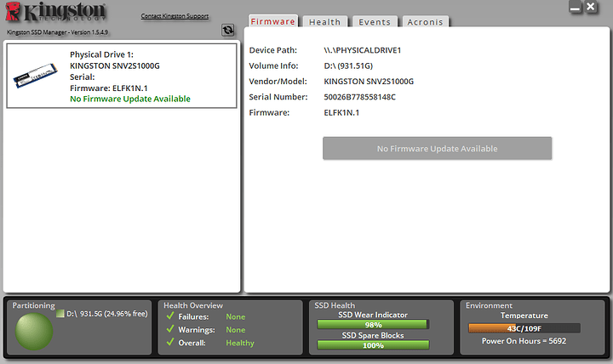Click the ELFK1N.1 firmware value in details
613x364 pixels.
pyautogui.click(x=341, y=112)
